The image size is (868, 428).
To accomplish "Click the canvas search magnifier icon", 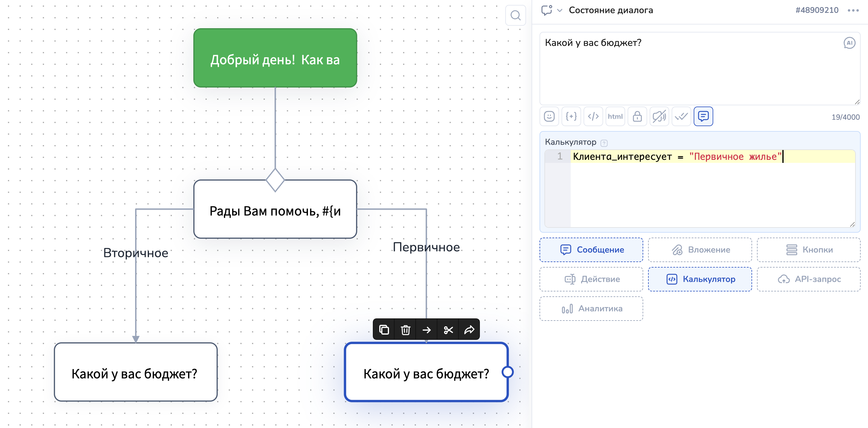I will point(515,15).
